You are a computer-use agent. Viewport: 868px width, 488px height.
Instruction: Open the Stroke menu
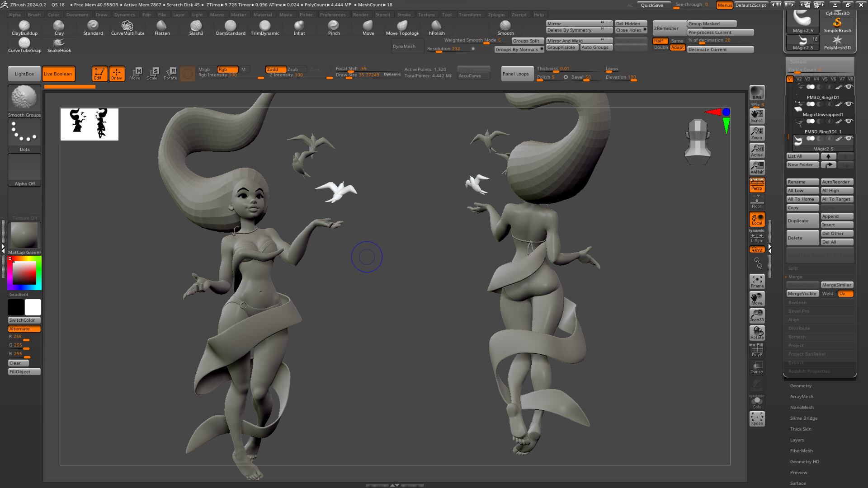pos(404,14)
